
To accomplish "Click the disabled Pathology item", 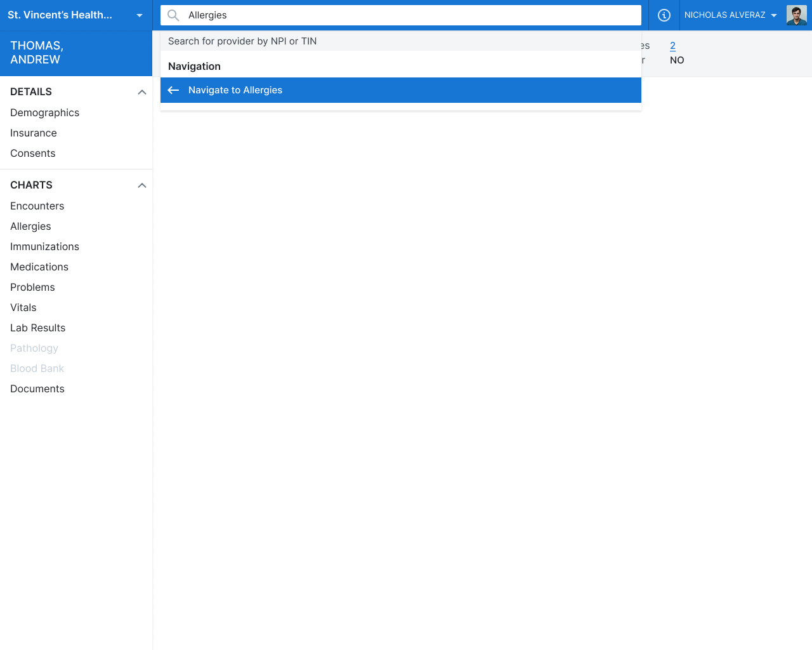I will coord(34,348).
